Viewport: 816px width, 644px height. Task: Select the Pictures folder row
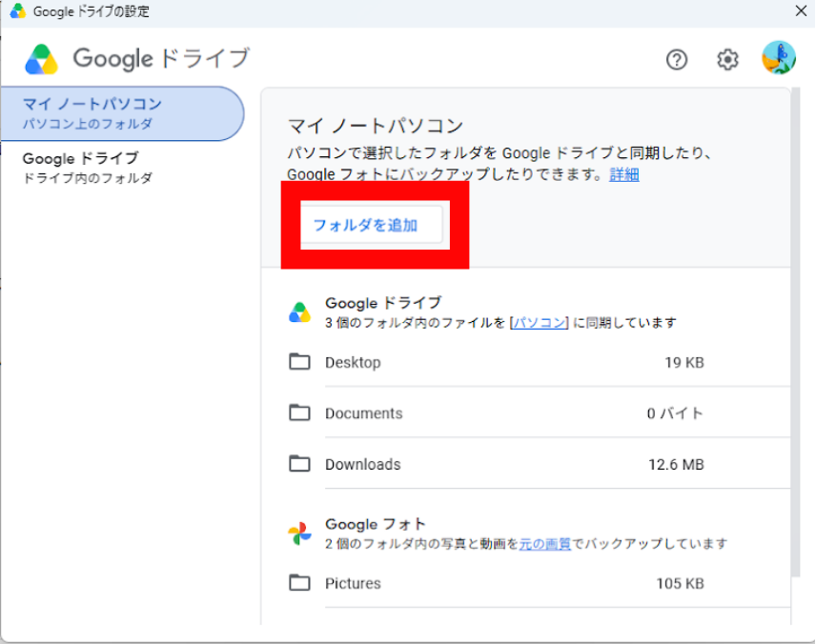point(540,583)
